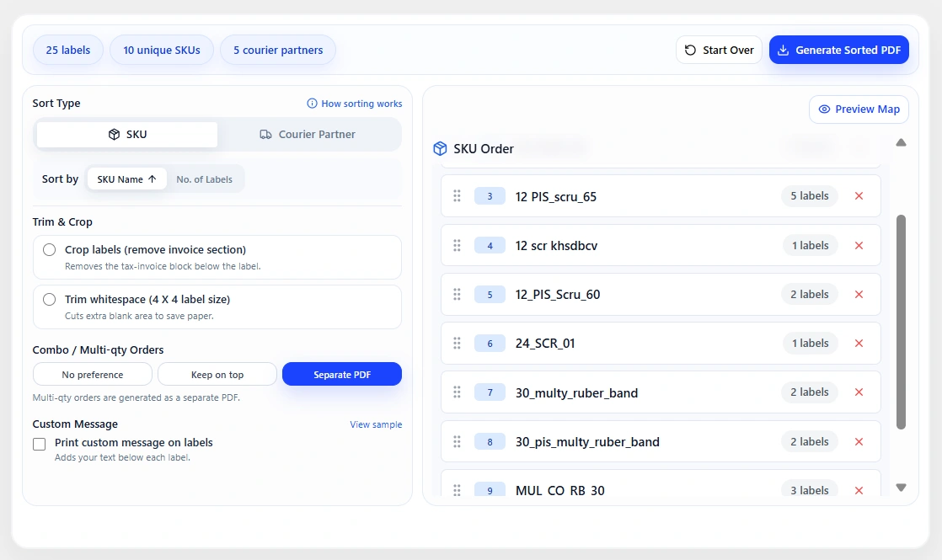Click the scroll up arrow in SKU list

coord(902,143)
